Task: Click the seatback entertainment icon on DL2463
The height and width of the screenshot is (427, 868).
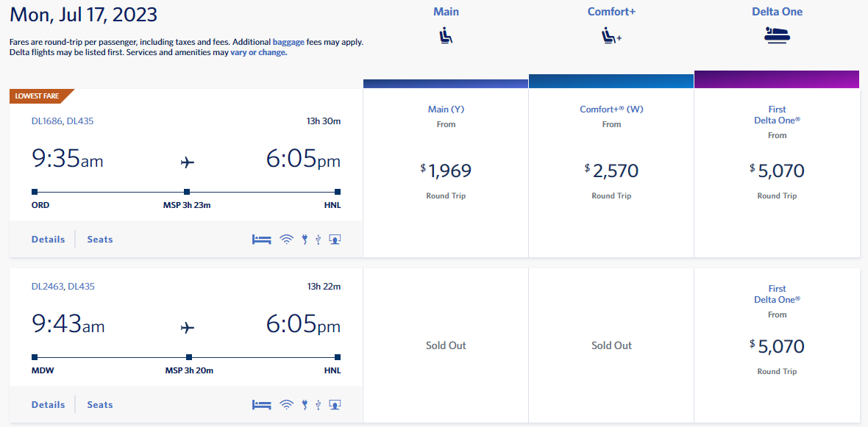Action: [334, 404]
